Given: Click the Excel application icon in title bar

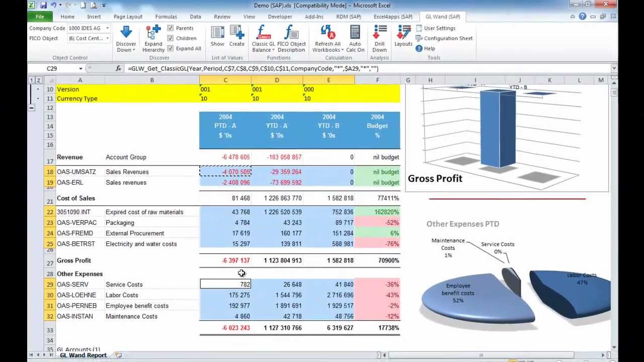Looking at the screenshot, I should tap(31, 5).
